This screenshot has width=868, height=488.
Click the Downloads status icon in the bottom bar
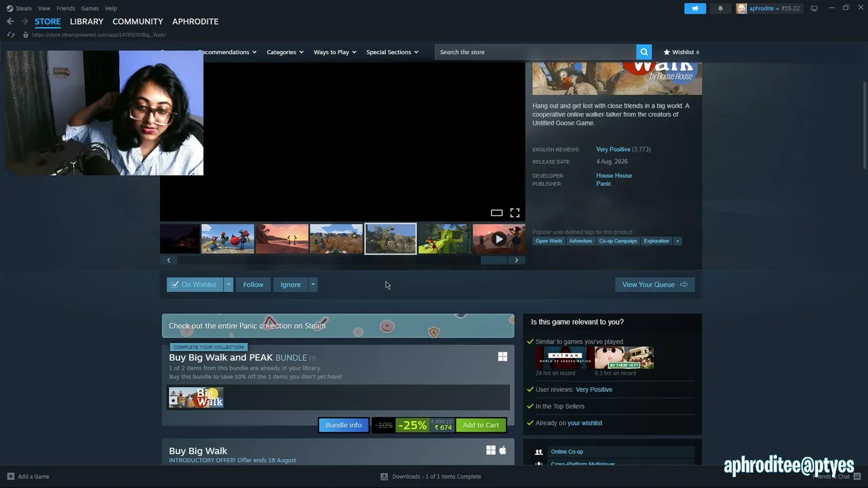pyautogui.click(x=384, y=476)
